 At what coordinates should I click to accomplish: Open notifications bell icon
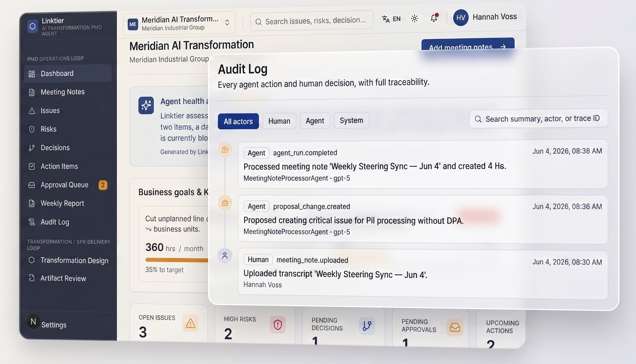434,18
